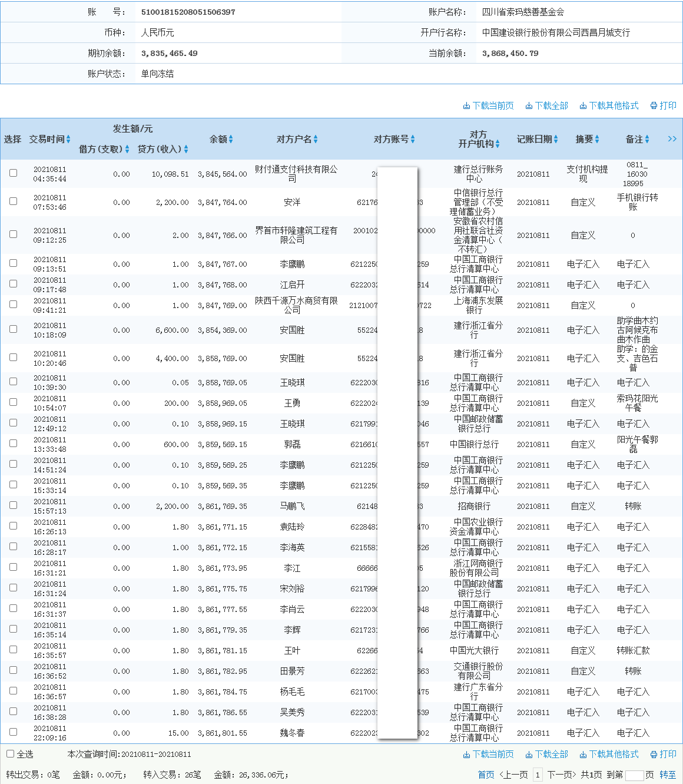Screen dimensions: 683x784
Task: Click the top 下载全部 download icon
Action: pyautogui.click(x=529, y=106)
